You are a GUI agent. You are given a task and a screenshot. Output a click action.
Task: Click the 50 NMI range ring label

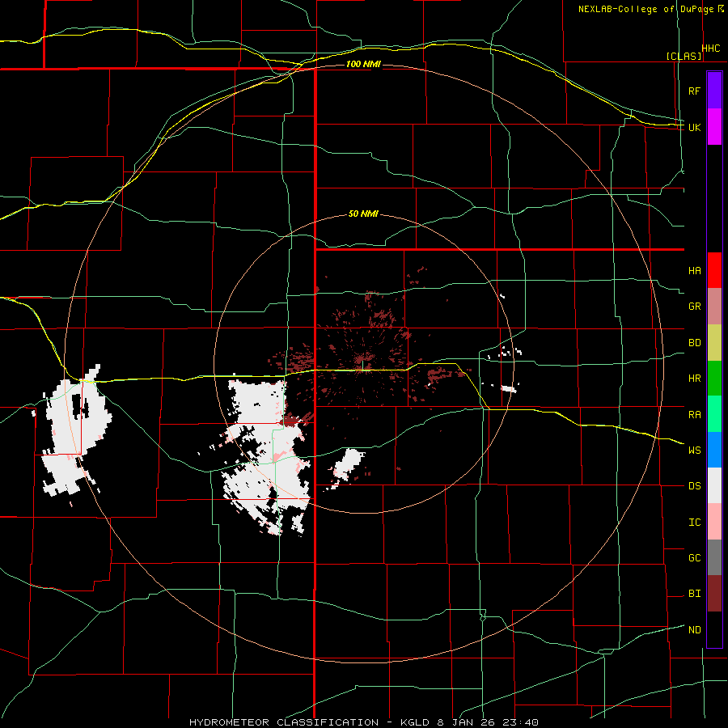click(x=363, y=214)
